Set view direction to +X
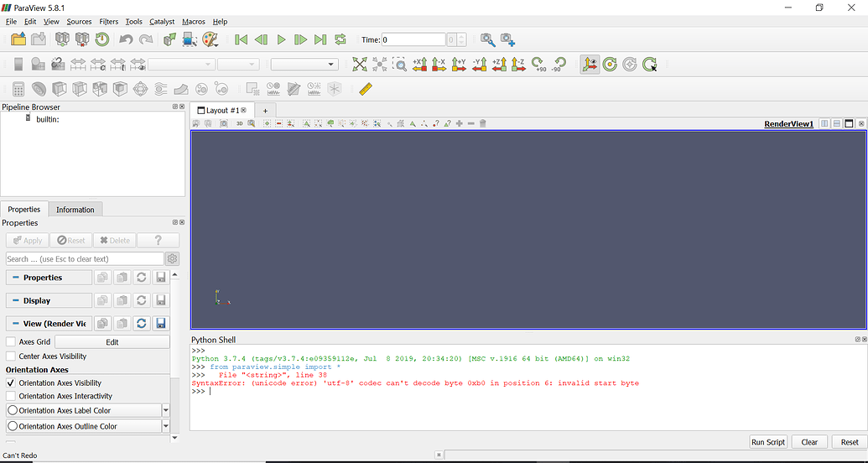Image resolution: width=868 pixels, height=463 pixels. (419, 65)
